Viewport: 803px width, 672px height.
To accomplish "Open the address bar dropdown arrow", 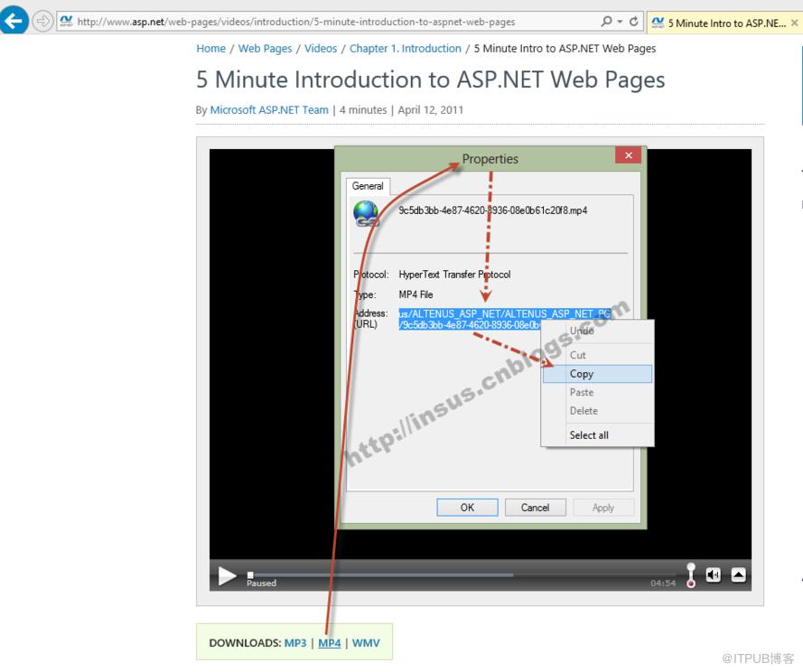I will (x=620, y=22).
